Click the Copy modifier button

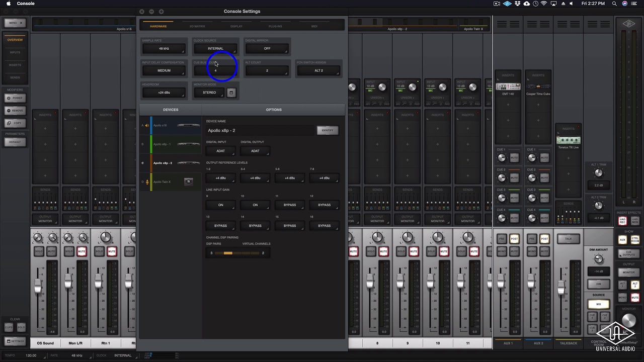click(x=15, y=123)
